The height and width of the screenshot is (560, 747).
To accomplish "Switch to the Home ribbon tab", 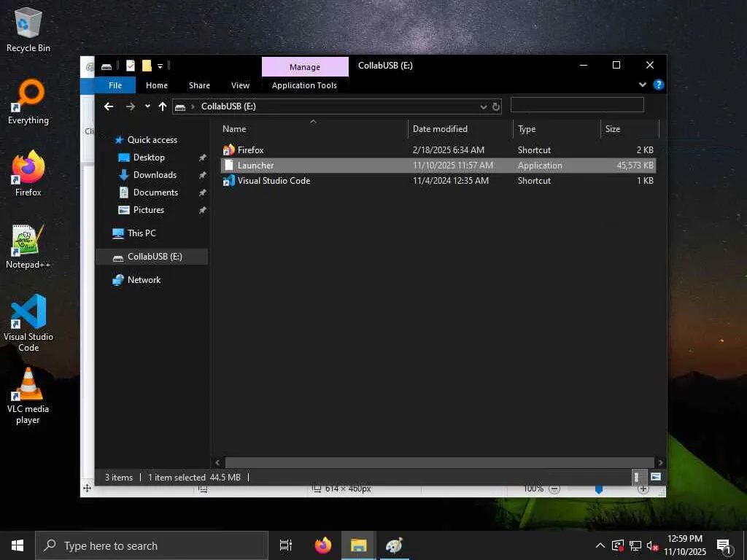I will click(x=157, y=85).
